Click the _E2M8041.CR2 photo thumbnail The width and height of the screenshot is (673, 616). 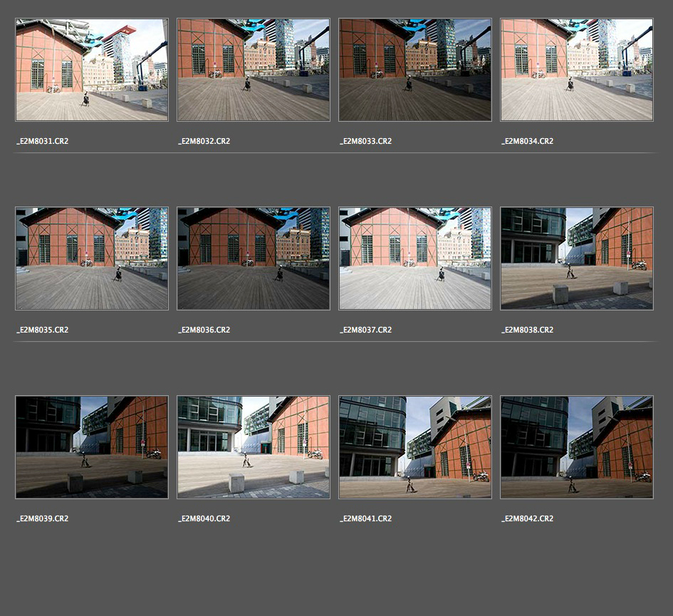point(415,447)
